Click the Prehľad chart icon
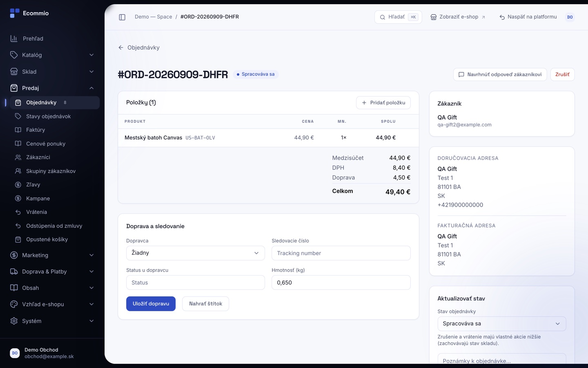Image resolution: width=588 pixels, height=368 pixels. tap(14, 38)
